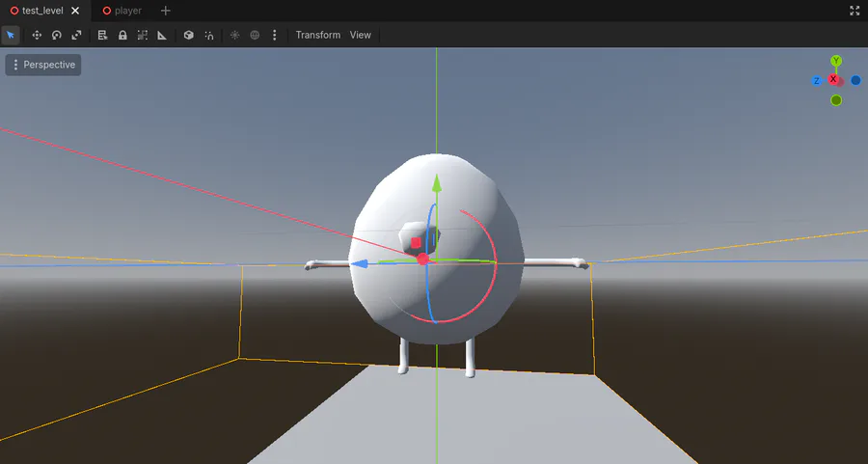This screenshot has width=868, height=464.
Task: Select the Ruler measuring tool
Action: 162,35
